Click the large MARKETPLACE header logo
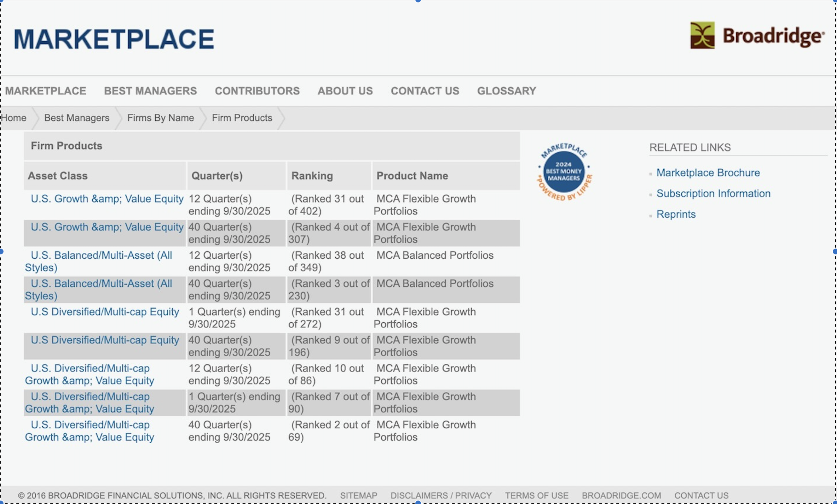The width and height of the screenshot is (837, 504). click(x=114, y=39)
